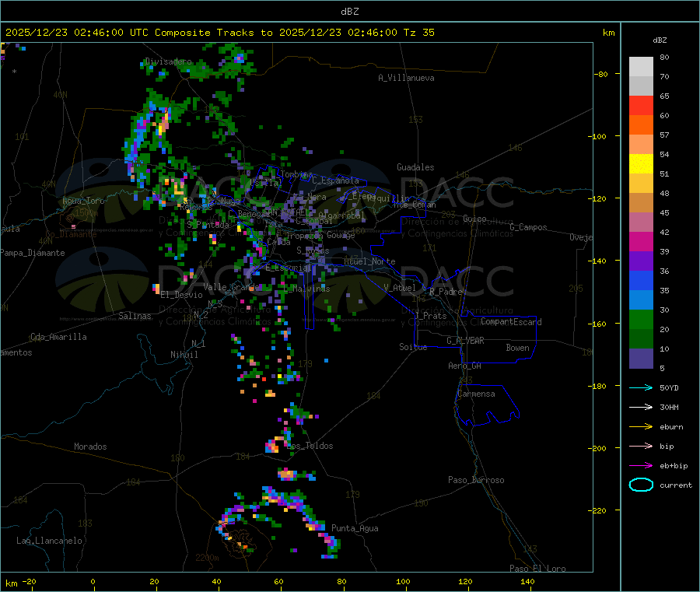This screenshot has width=700, height=592.
Task: Click the 30 dBZ green swatch
Action: [x=641, y=319]
